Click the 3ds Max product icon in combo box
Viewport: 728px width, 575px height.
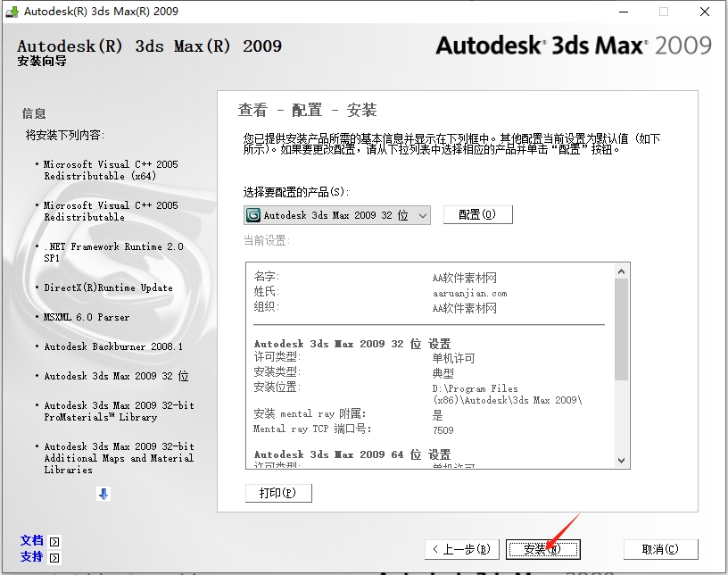click(x=253, y=215)
